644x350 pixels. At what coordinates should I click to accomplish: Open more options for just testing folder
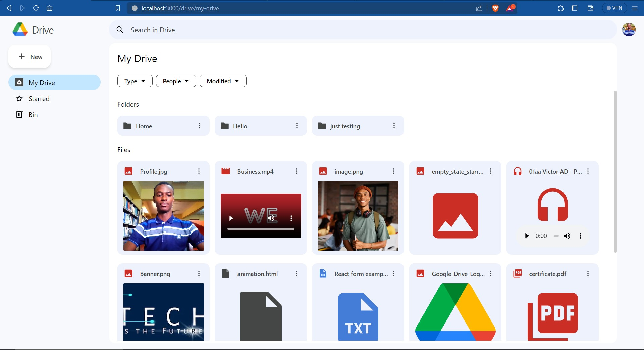[x=394, y=126]
